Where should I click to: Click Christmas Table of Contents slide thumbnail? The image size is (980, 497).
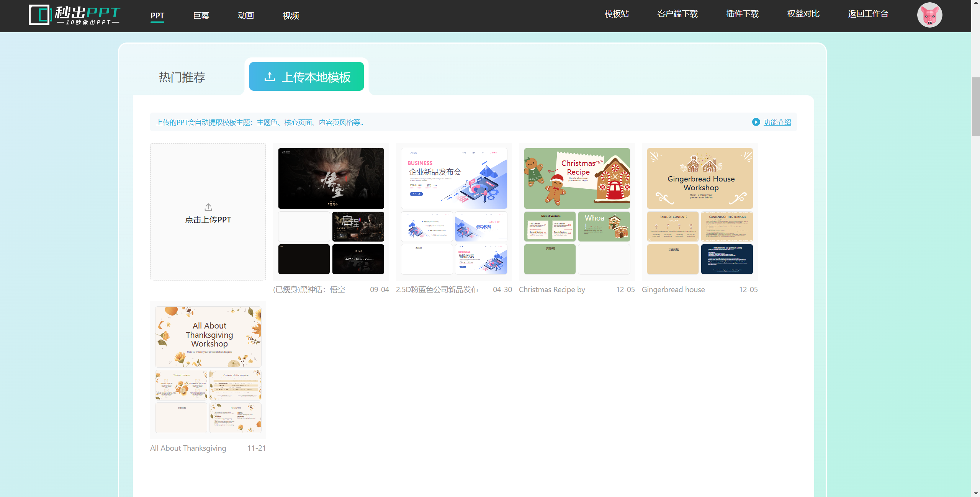pyautogui.click(x=550, y=227)
